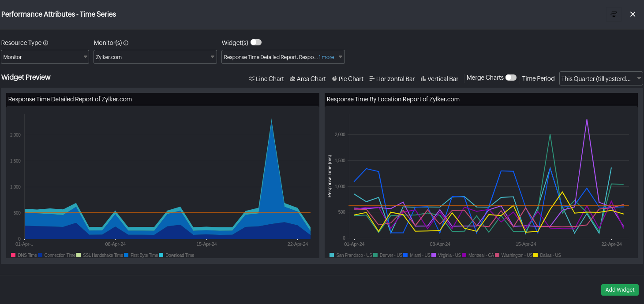Screen dimensions: 644x304
Task: Click the Add Widget button
Action: (x=620, y=290)
